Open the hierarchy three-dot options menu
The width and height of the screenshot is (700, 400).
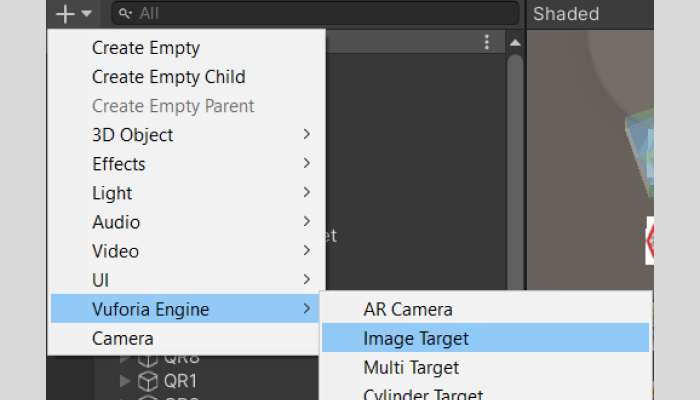(x=487, y=42)
